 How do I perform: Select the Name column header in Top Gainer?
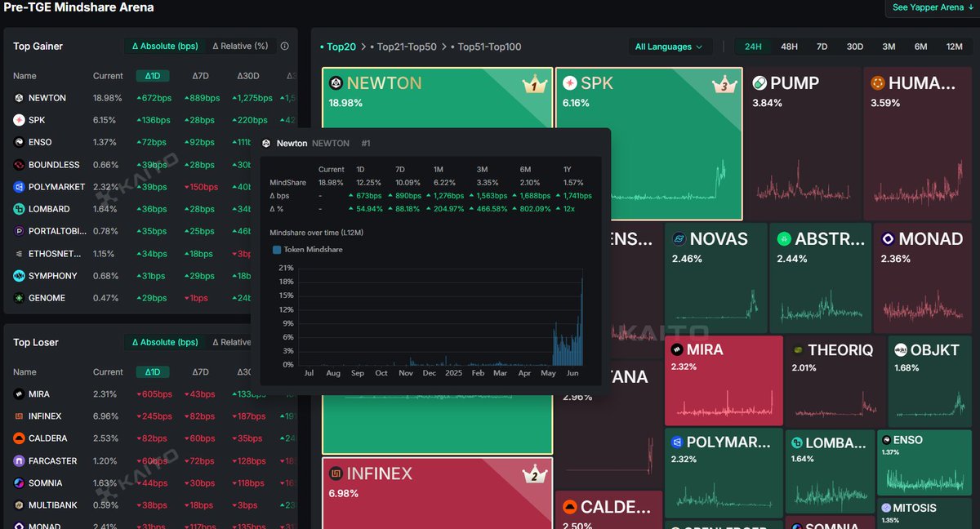click(x=24, y=76)
